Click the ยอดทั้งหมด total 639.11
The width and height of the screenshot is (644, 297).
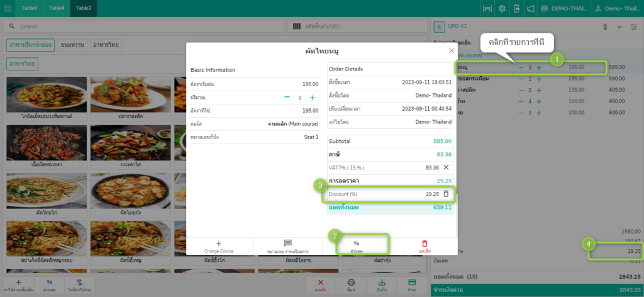(441, 208)
